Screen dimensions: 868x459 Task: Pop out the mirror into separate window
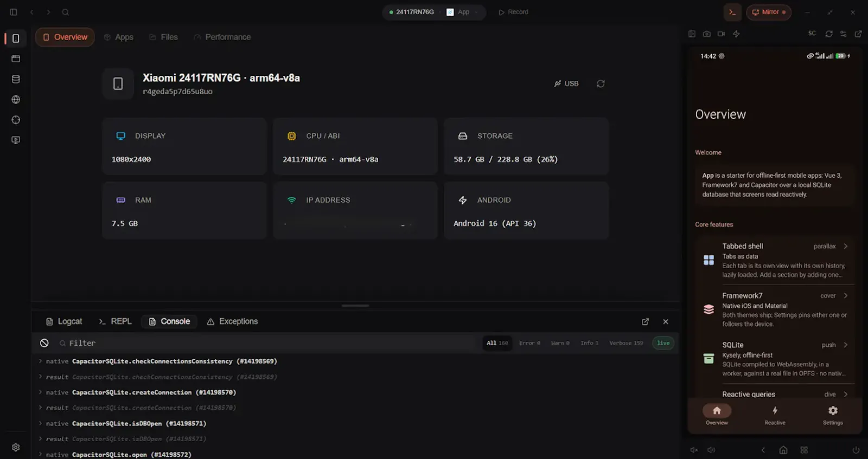[x=858, y=34]
